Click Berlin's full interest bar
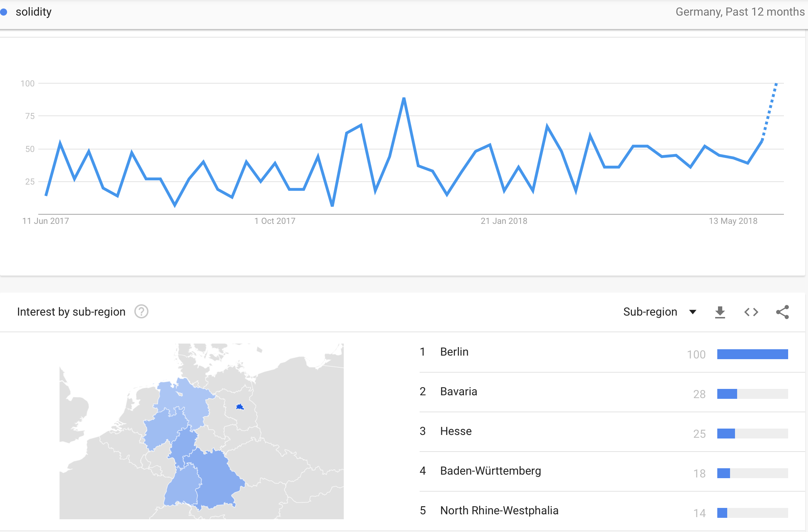This screenshot has height=532, width=808. pos(752,354)
